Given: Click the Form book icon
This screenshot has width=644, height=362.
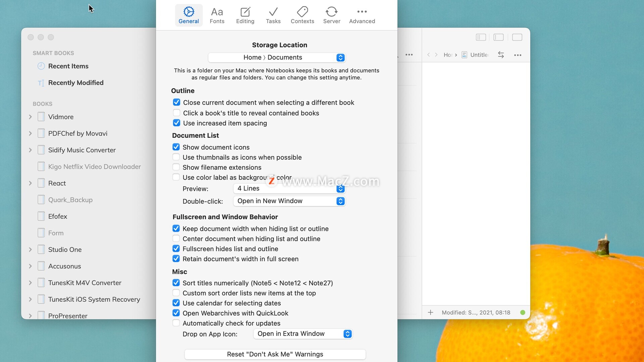Looking at the screenshot, I should point(41,233).
